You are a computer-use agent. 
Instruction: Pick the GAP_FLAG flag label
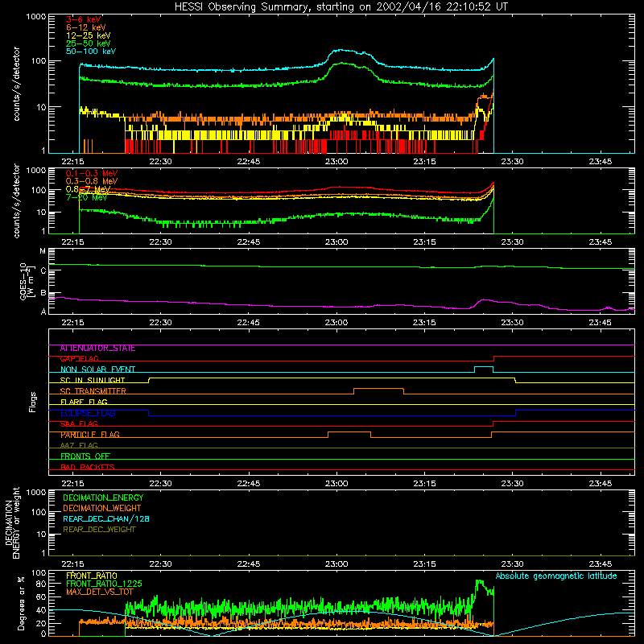click(79, 359)
